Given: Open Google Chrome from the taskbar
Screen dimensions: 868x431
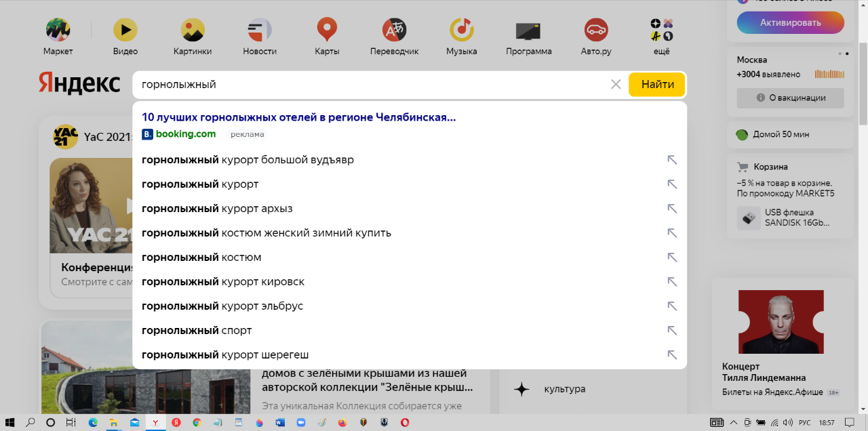Looking at the screenshot, I should point(197,422).
